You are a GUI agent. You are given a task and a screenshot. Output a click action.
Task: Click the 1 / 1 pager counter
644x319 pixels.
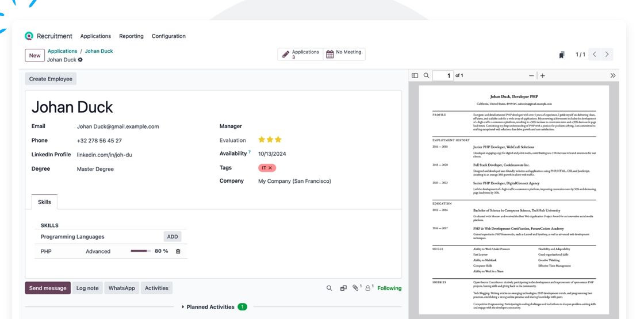tap(580, 55)
